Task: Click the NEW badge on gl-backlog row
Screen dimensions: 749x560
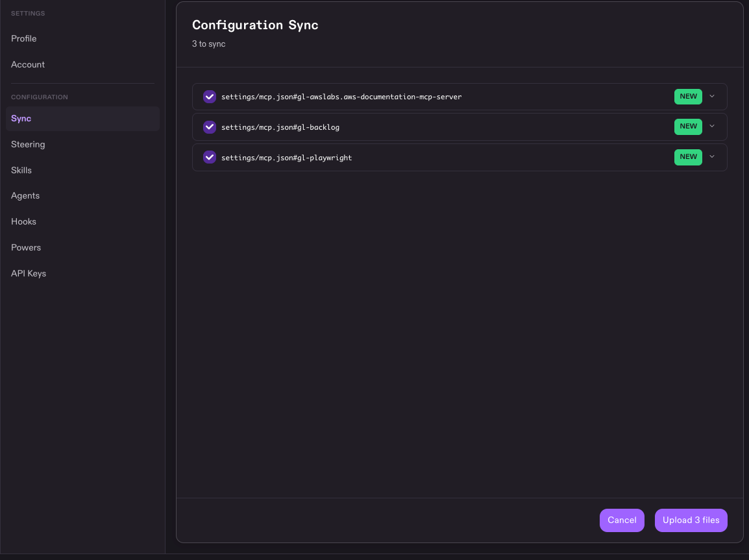Action: pos(688,127)
